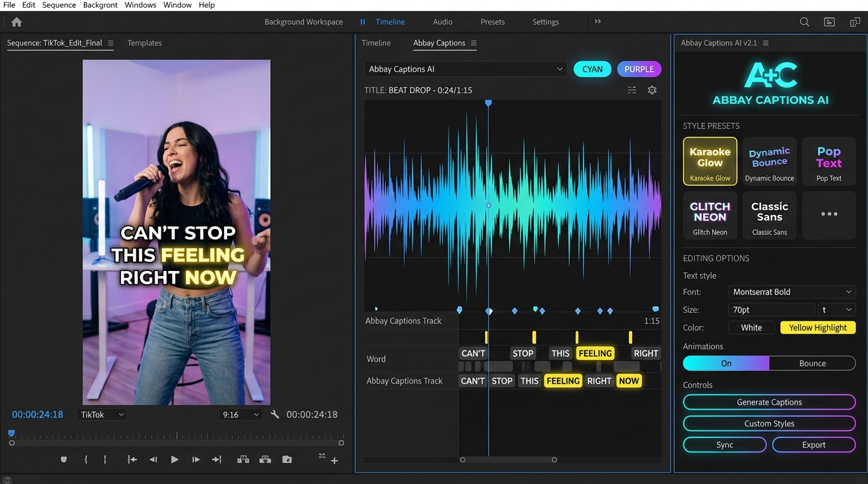Click the Sync button
868x484 pixels.
[725, 445]
